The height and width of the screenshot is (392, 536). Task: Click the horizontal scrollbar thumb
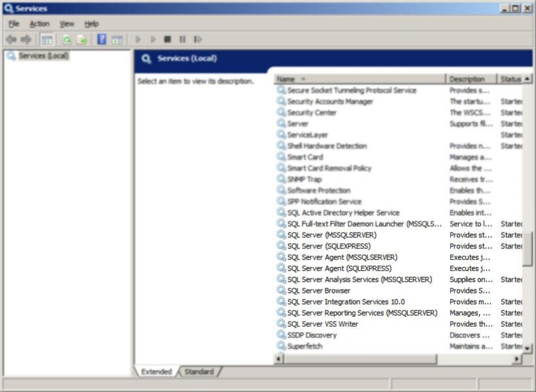tap(360, 359)
